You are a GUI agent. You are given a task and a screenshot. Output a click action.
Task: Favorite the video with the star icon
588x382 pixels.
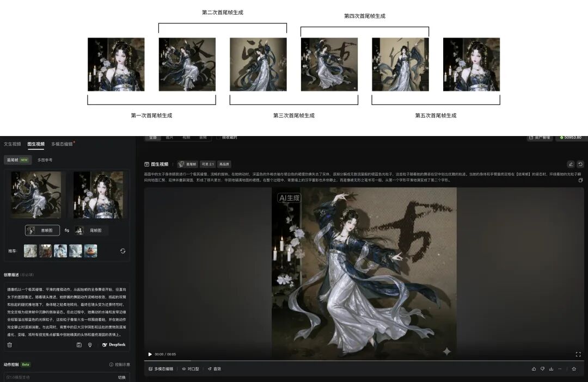[574, 369]
